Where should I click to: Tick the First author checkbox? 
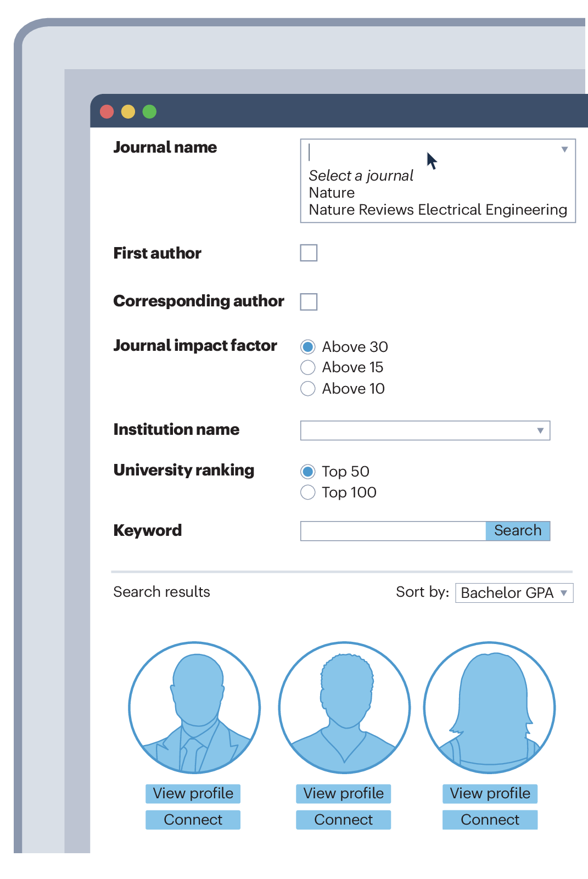[309, 253]
